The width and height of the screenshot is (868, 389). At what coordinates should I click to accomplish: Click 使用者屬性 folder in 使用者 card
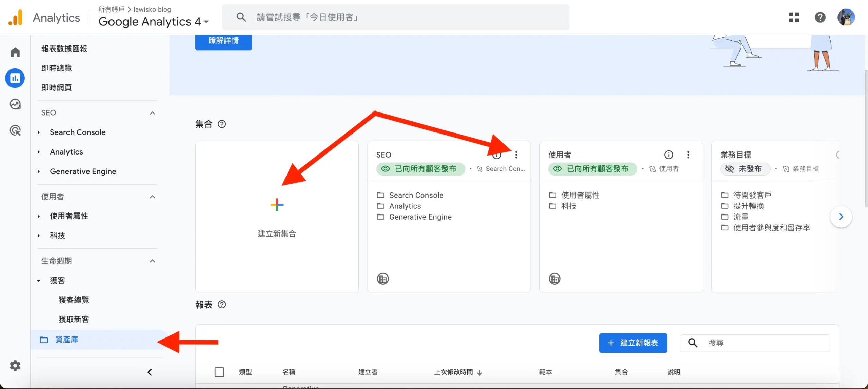(574, 195)
